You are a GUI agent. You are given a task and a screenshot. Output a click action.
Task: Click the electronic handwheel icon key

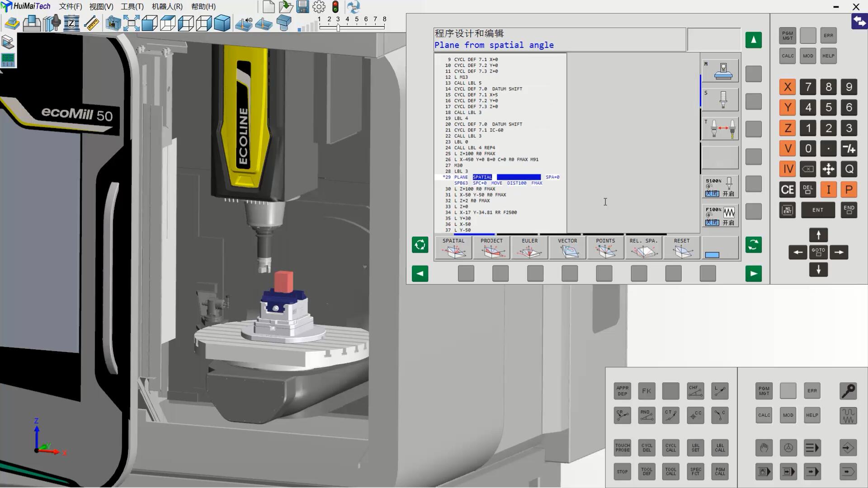(x=788, y=448)
